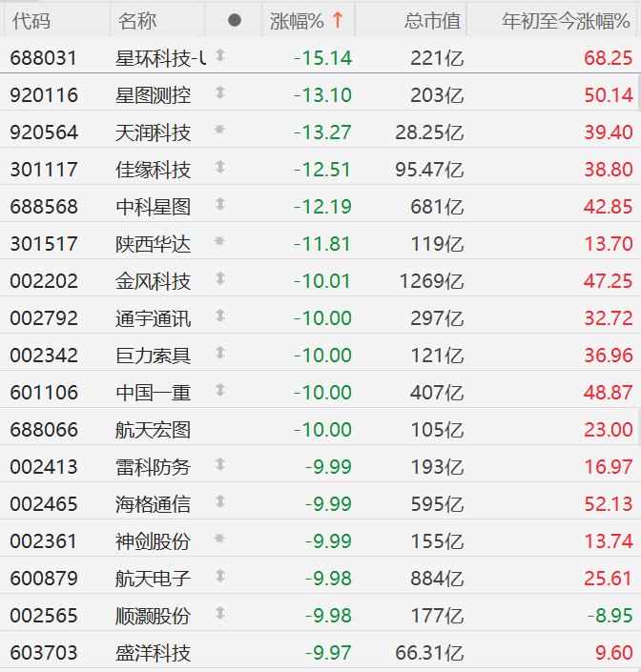
Task: Select stock code 688031
Action: 44,58
